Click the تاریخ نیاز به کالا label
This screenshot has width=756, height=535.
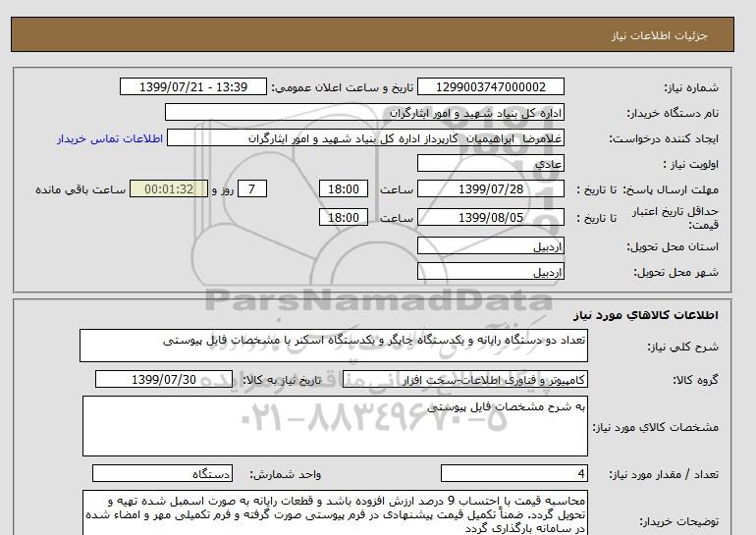[282, 380]
